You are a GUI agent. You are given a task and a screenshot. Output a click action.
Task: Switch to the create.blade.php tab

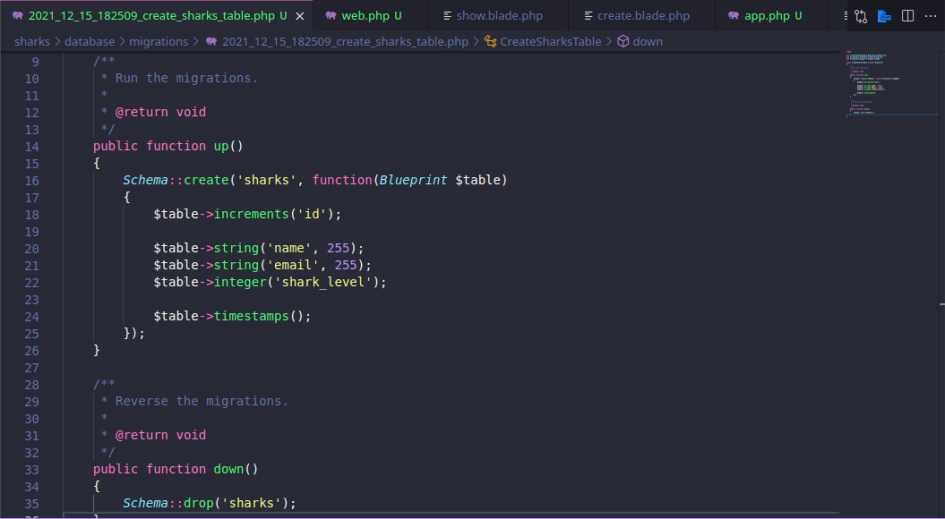[641, 16]
